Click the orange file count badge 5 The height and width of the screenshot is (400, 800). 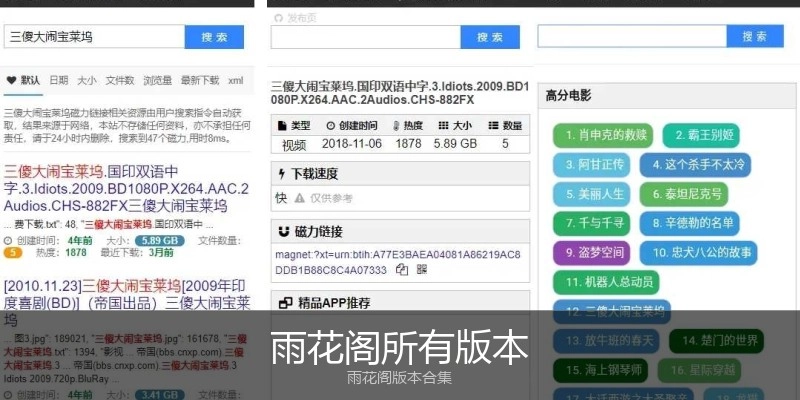pos(13,253)
